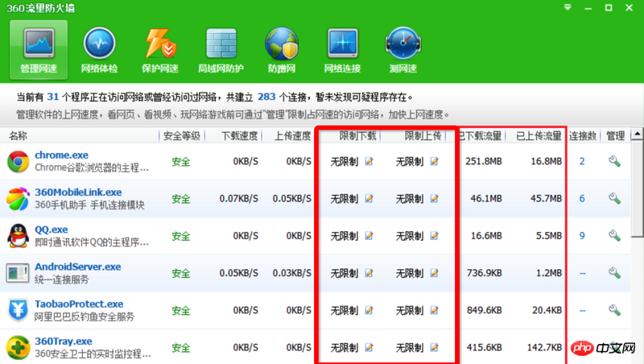Open 360Tray.exe program link
644x364 pixels.
(64, 341)
